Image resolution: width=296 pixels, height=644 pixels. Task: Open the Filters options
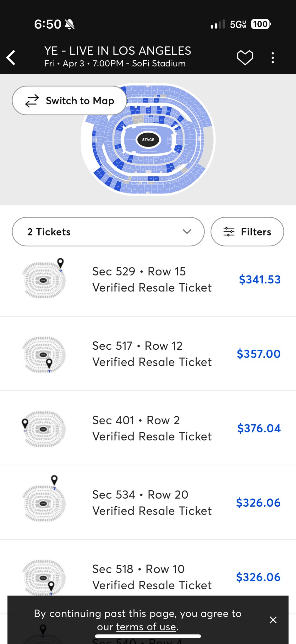[x=247, y=232]
